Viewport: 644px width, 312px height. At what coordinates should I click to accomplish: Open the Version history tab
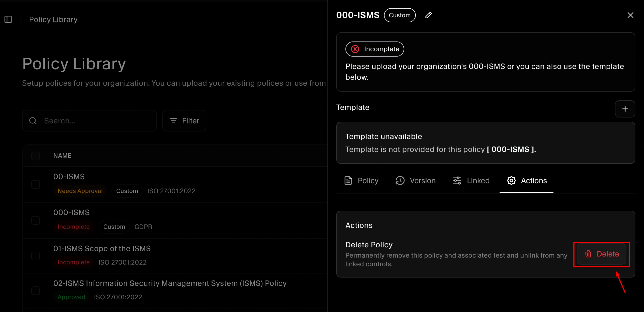click(416, 181)
